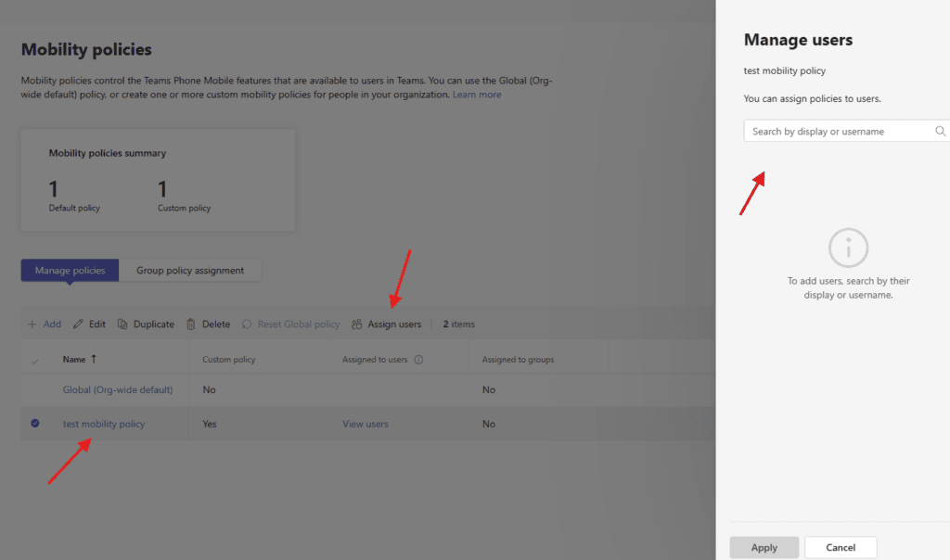
Task: Open the Learn more link
Action: [x=477, y=95]
